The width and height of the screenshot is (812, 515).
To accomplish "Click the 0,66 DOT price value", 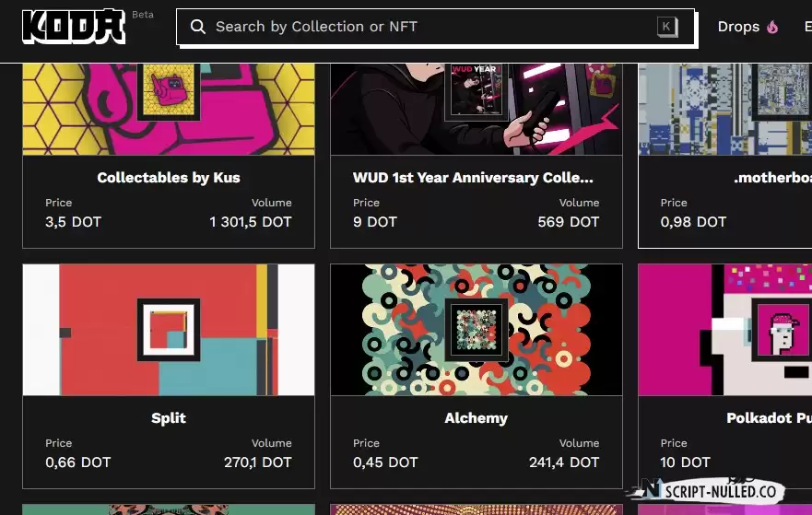I will coord(77,462).
